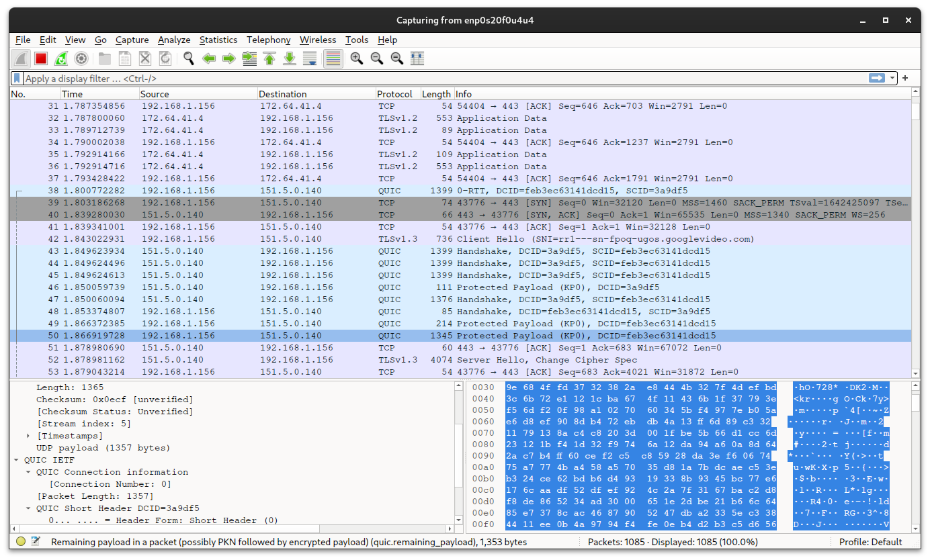Viewport: 930px width, 560px height.
Task: Toggle colorized packet list
Action: coord(333,58)
